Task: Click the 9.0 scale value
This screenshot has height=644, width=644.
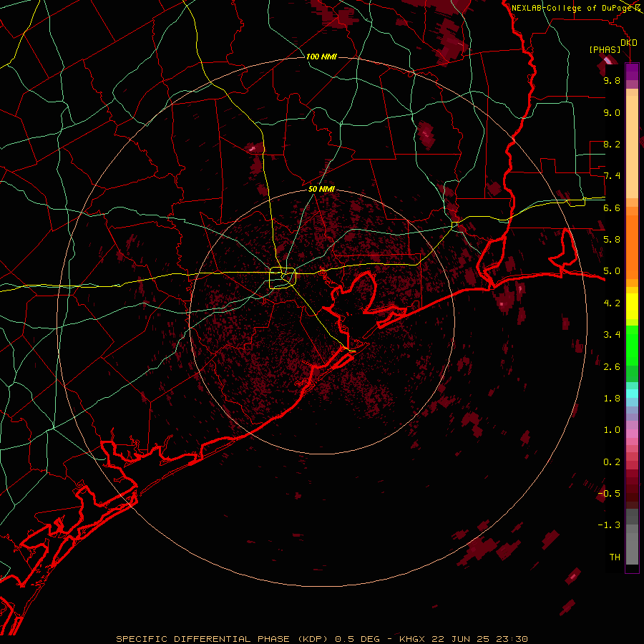Action: (612, 112)
